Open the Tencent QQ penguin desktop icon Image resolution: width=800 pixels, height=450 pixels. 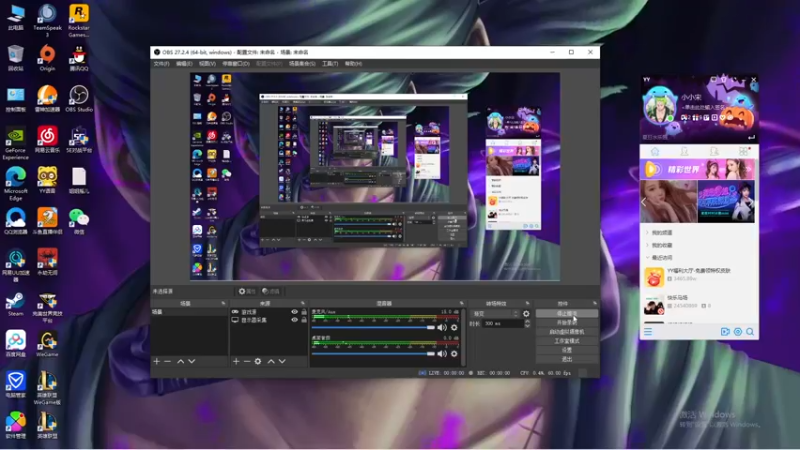(79, 58)
